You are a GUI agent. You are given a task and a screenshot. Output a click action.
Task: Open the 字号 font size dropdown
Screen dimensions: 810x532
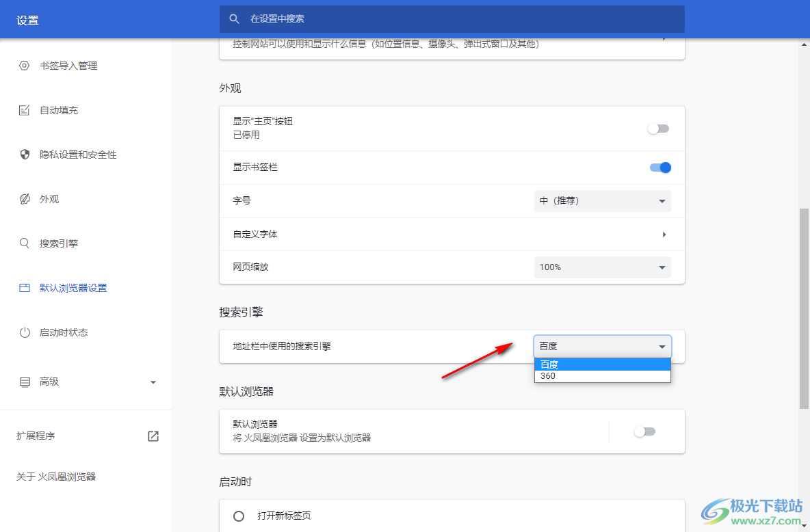tap(602, 201)
